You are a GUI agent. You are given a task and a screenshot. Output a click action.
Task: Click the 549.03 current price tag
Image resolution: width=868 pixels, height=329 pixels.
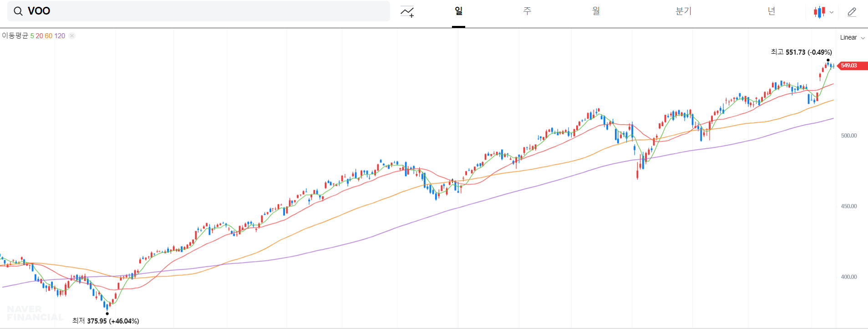click(852, 66)
